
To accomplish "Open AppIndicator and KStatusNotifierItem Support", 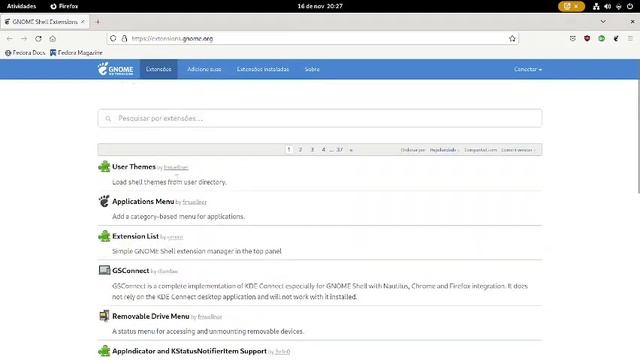I will coord(189,351).
